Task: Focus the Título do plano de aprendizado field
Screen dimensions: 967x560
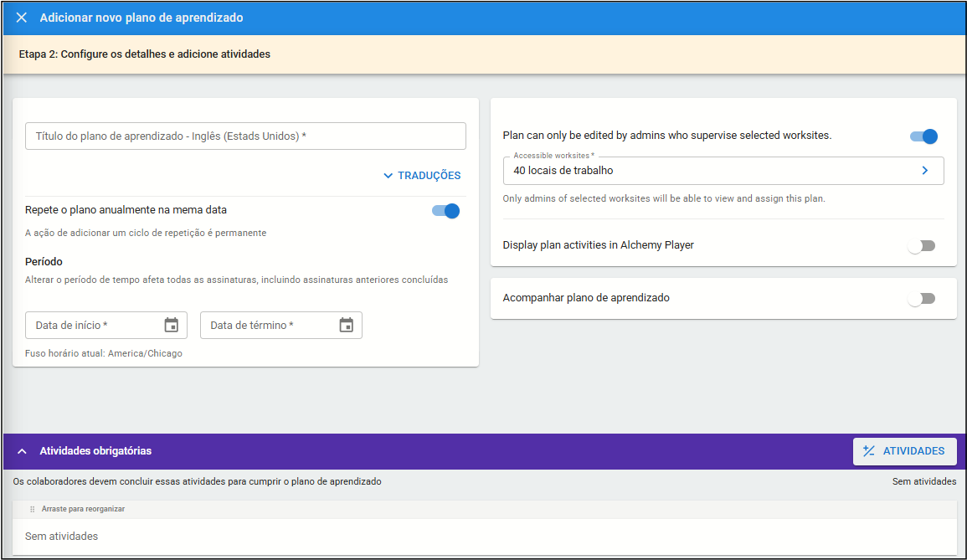Action: [245, 136]
